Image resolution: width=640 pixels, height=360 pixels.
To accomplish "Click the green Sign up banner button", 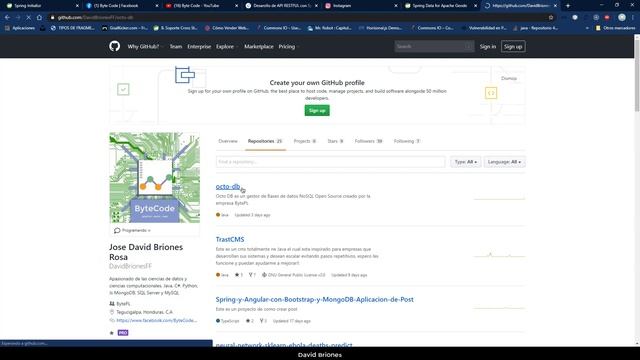I will click(x=317, y=111).
